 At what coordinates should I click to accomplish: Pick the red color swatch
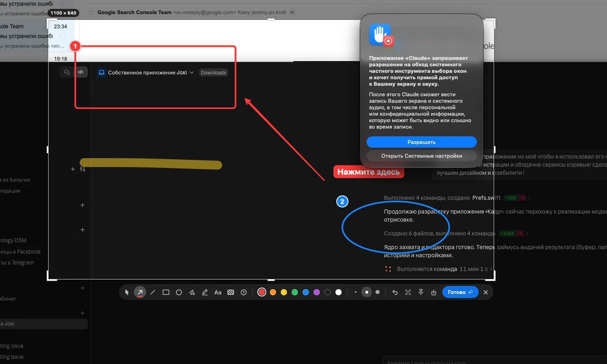point(262,292)
